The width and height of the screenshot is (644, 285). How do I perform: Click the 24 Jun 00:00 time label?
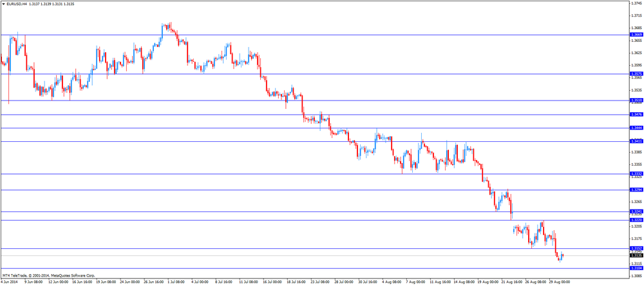click(x=129, y=282)
